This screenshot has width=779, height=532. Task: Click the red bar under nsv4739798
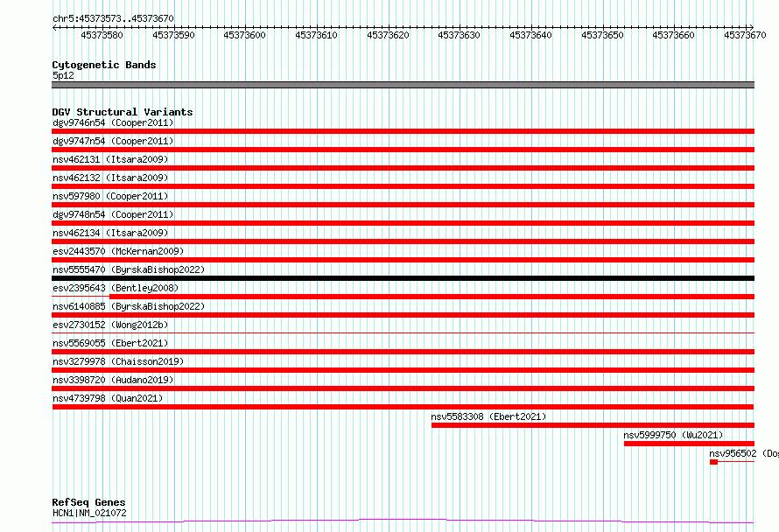(x=403, y=407)
